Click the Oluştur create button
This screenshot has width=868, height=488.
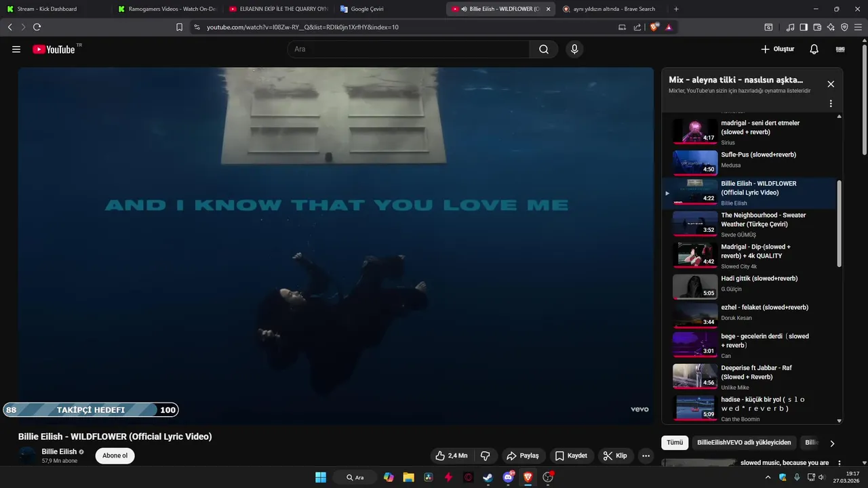[777, 49]
